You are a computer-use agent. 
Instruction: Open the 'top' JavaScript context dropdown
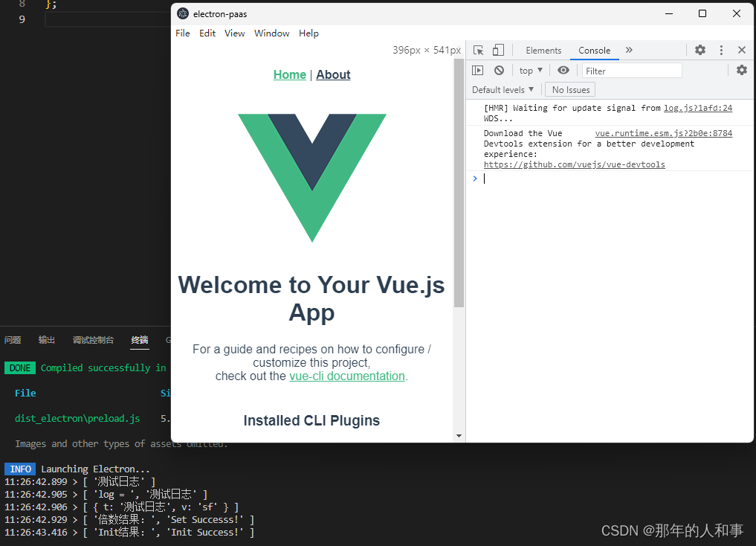[x=530, y=70]
